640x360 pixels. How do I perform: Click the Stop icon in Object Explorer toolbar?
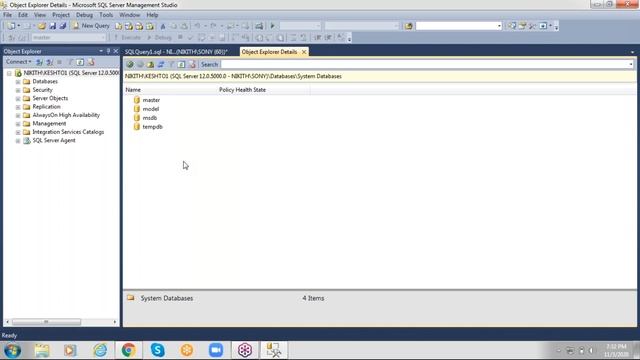[x=60, y=62]
